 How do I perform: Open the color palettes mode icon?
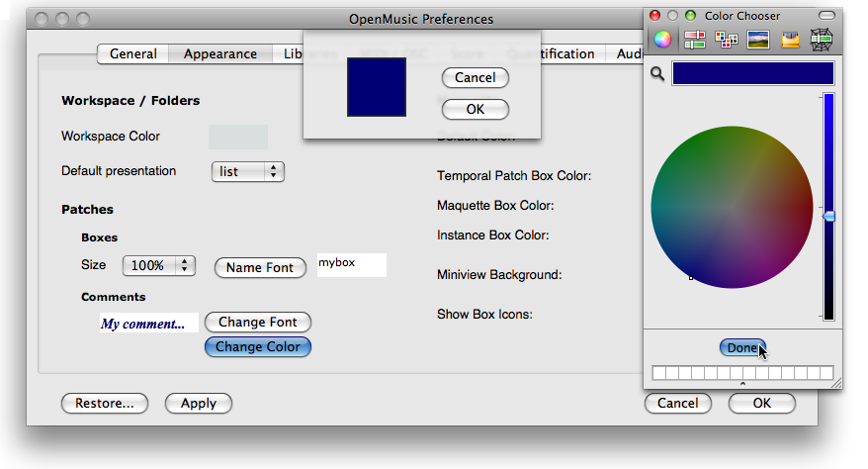(727, 40)
